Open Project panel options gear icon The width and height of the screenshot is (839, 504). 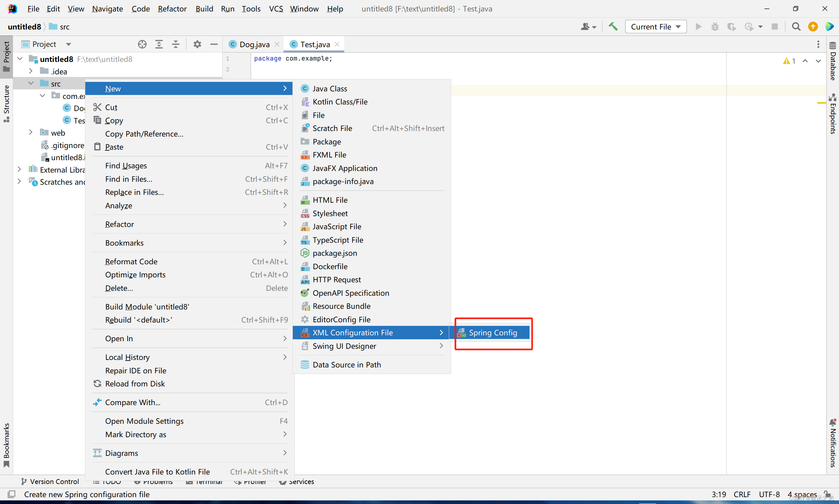pyautogui.click(x=197, y=44)
